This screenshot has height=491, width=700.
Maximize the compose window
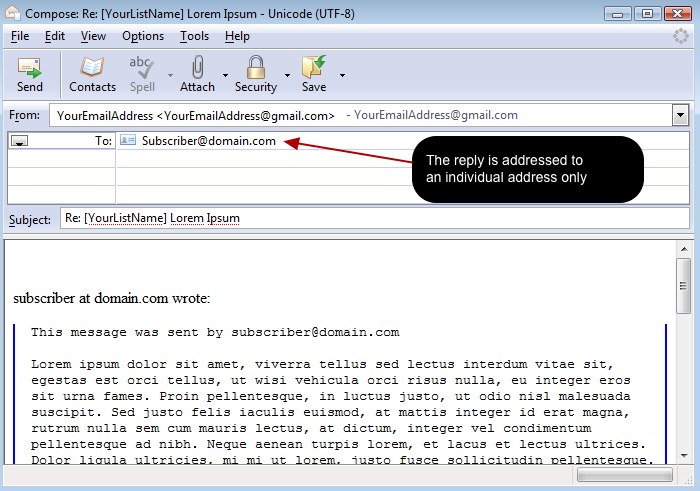(x=647, y=14)
